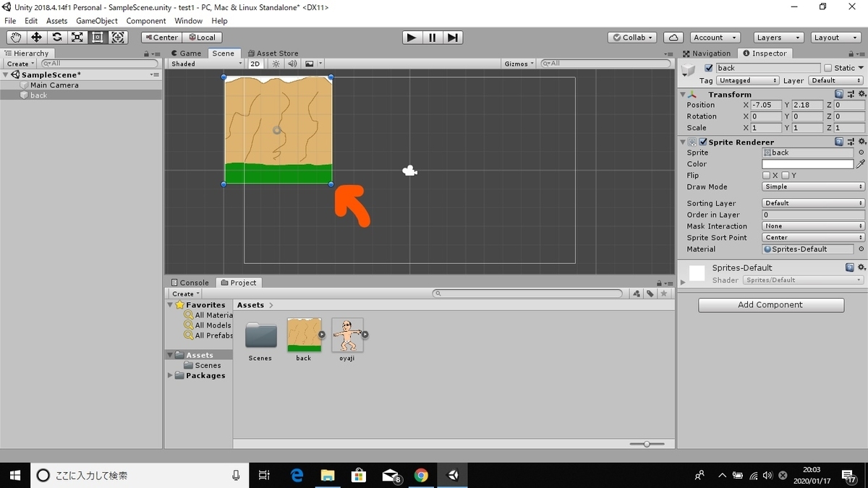The image size is (868, 488).
Task: Toggle scene audio icon
Action: [x=292, y=64]
